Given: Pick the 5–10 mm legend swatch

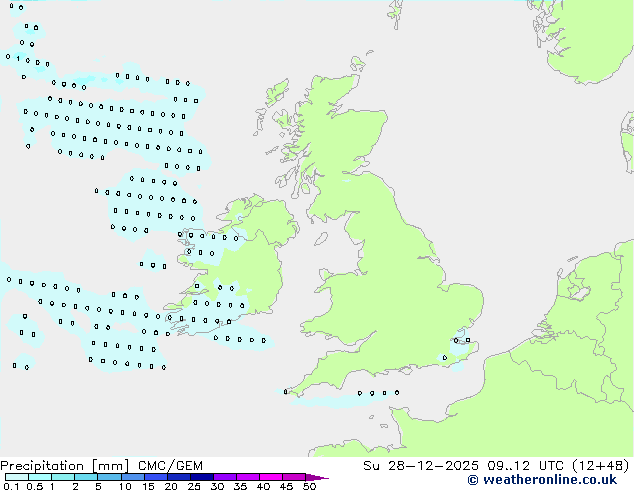Looking at the screenshot, I should [109, 477].
